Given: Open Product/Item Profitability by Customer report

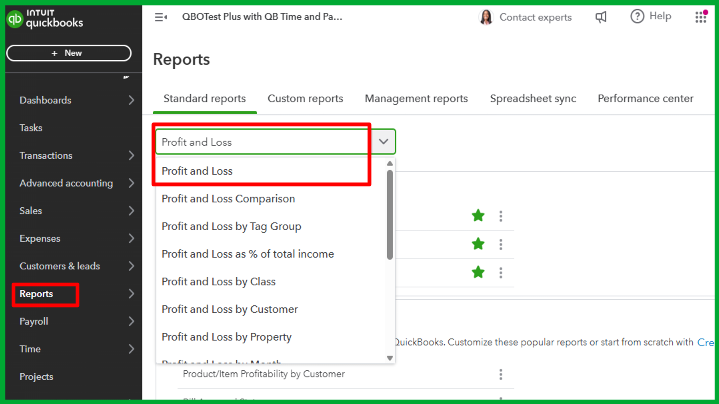Looking at the screenshot, I should click(x=264, y=374).
